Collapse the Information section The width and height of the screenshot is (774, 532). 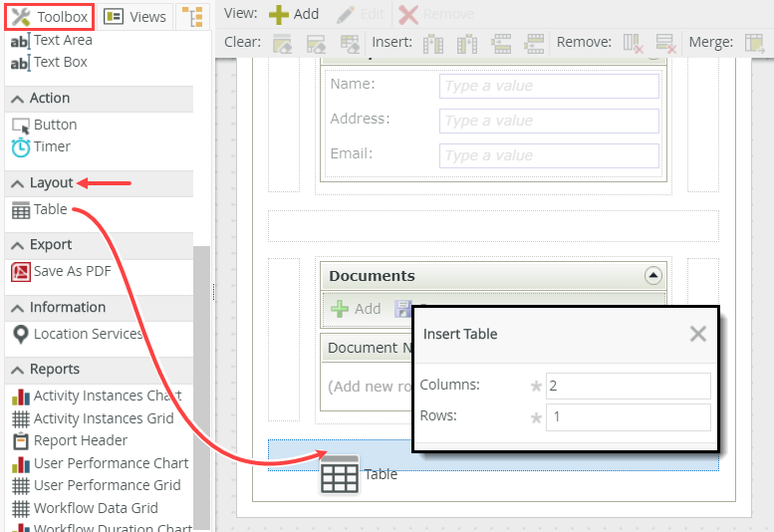[17, 308]
